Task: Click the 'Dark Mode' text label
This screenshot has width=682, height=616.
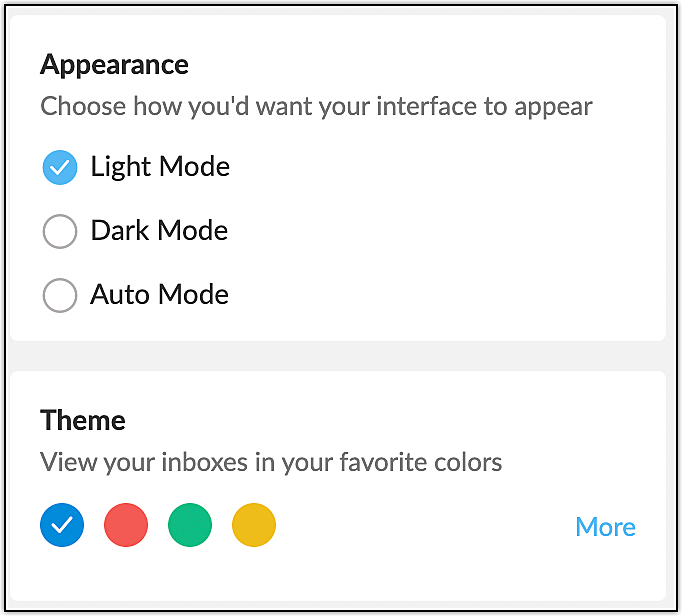Action: point(159,231)
